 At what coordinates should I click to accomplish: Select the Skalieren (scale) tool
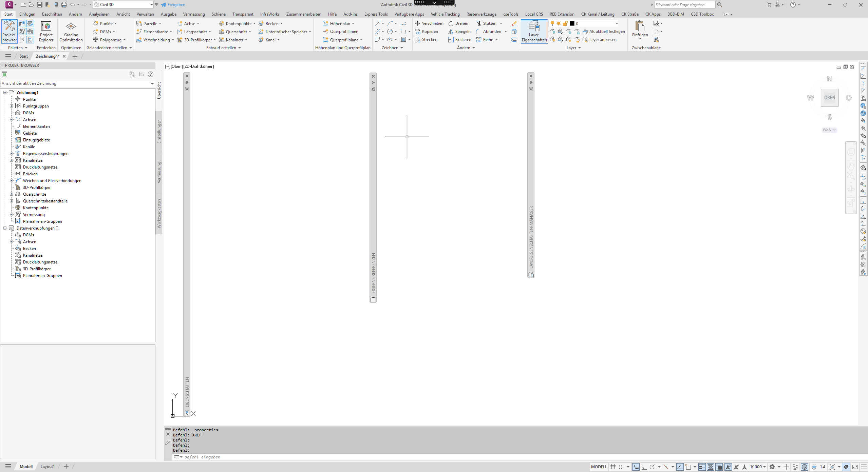pyautogui.click(x=459, y=40)
